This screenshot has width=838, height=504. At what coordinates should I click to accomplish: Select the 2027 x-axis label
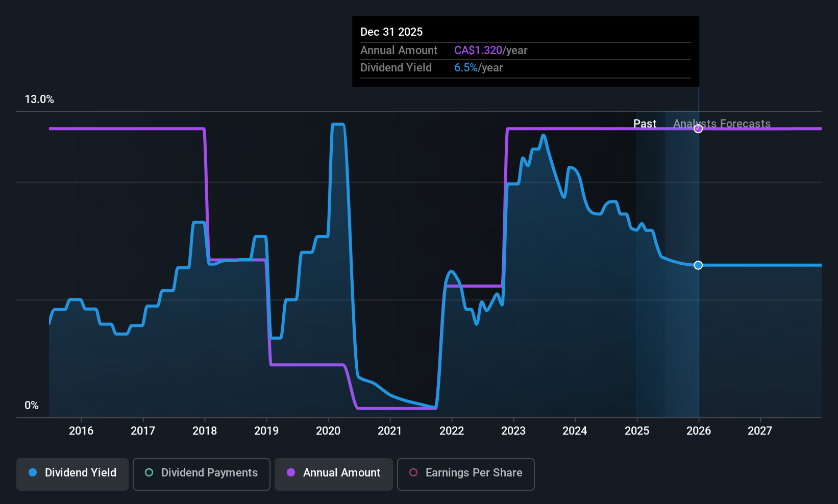point(760,431)
